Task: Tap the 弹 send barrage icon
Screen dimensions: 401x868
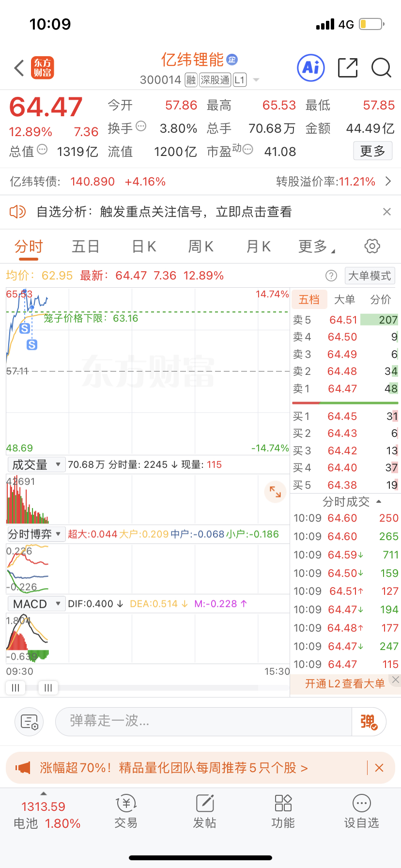Action: click(369, 722)
